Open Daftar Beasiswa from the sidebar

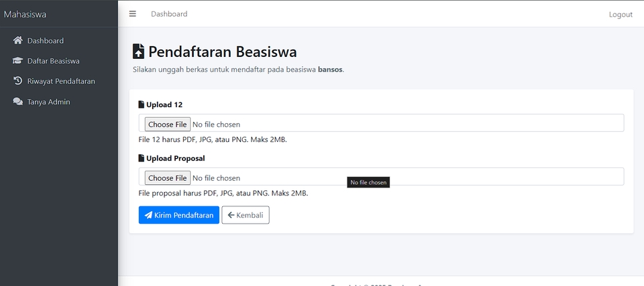click(x=53, y=61)
